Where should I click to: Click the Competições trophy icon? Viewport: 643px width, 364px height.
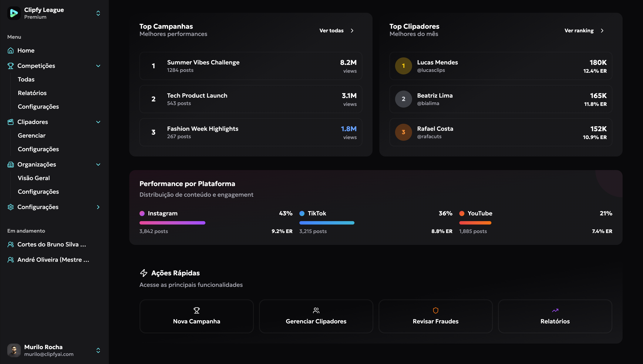click(x=10, y=66)
